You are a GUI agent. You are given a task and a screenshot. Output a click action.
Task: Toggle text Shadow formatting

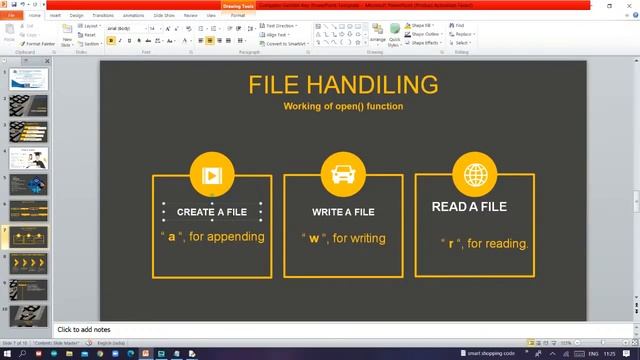tap(139, 41)
